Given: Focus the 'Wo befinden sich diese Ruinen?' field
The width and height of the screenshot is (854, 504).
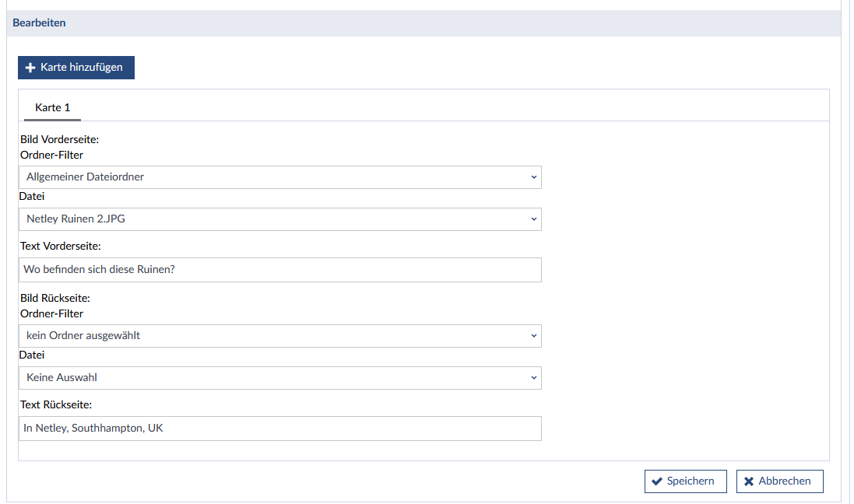Looking at the screenshot, I should coord(279,270).
